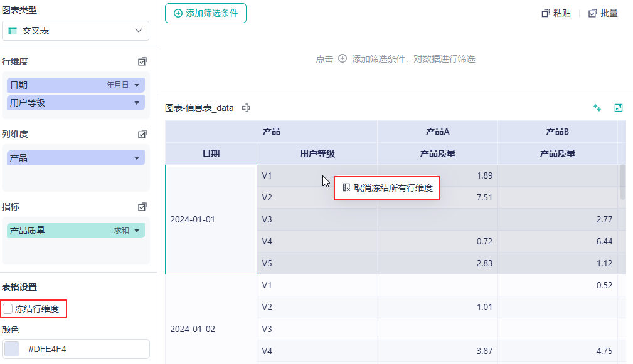
Task: Click the batch (批量) button
Action: (603, 13)
